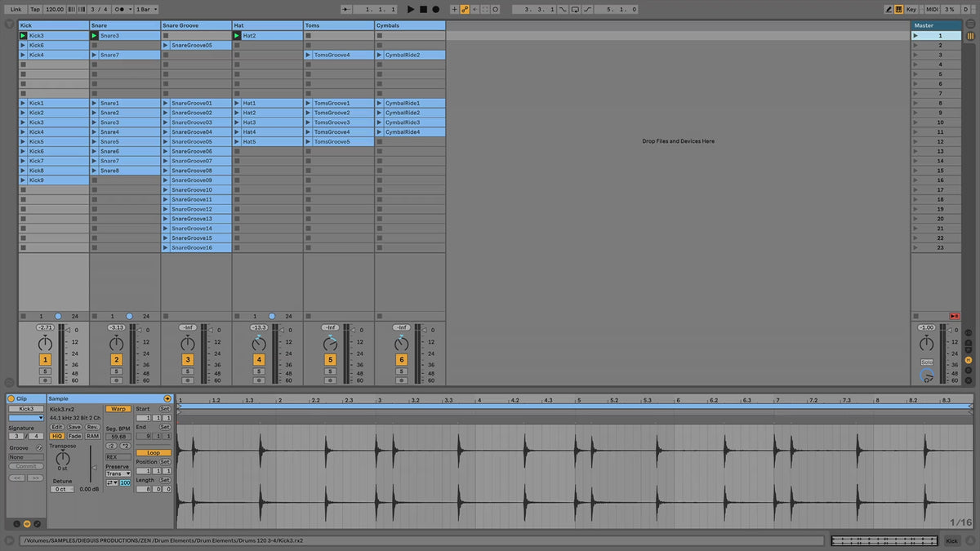Open the 1 Bar quantization menu
The width and height of the screenshot is (980, 551).
pos(147,9)
